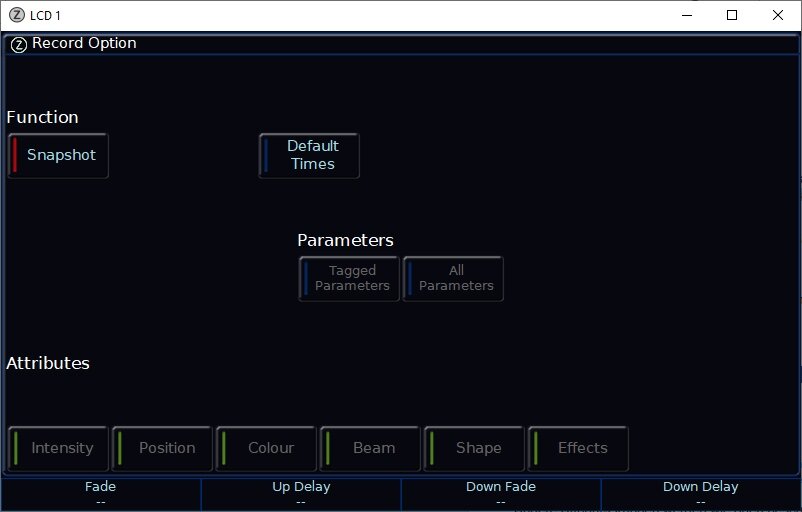Toggle the Colour attribute button
This screenshot has width=802, height=512.
tap(266, 448)
